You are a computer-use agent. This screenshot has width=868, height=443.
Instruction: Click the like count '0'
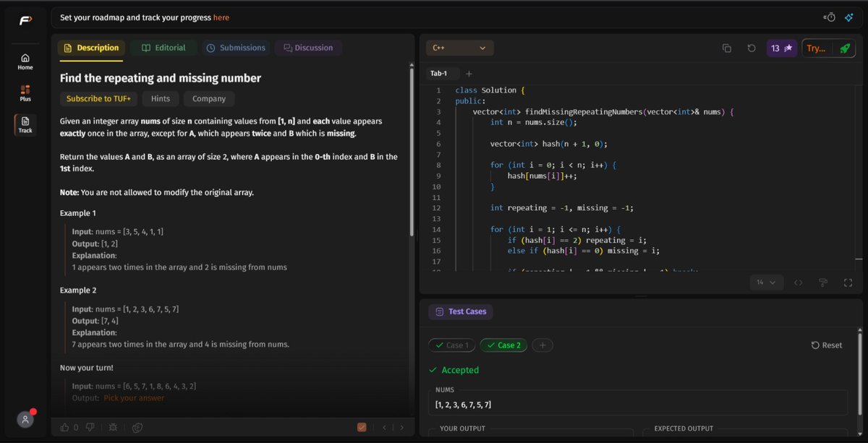pos(76,427)
